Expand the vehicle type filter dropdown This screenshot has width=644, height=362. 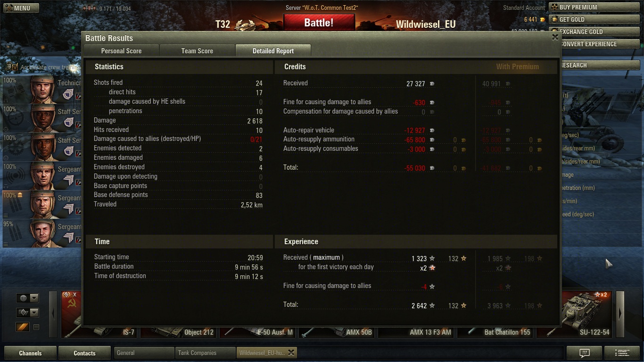click(27, 313)
